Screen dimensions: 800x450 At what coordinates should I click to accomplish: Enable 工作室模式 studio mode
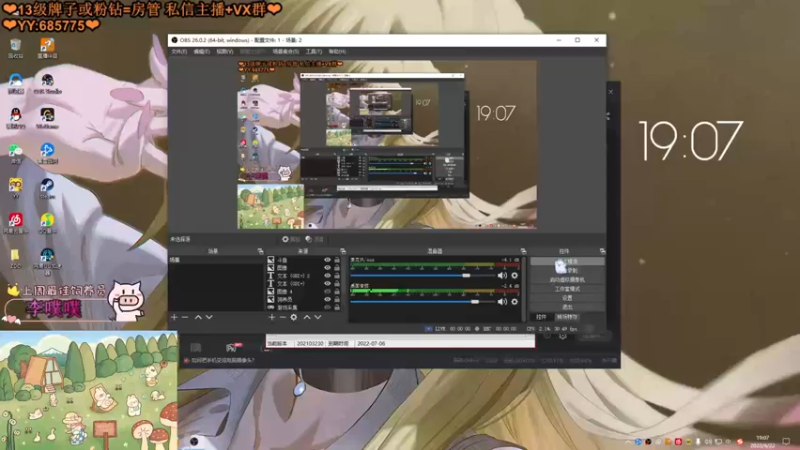[567, 289]
